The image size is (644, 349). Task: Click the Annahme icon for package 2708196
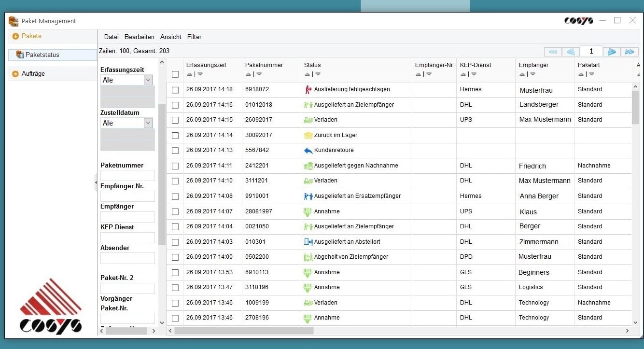[308, 318]
